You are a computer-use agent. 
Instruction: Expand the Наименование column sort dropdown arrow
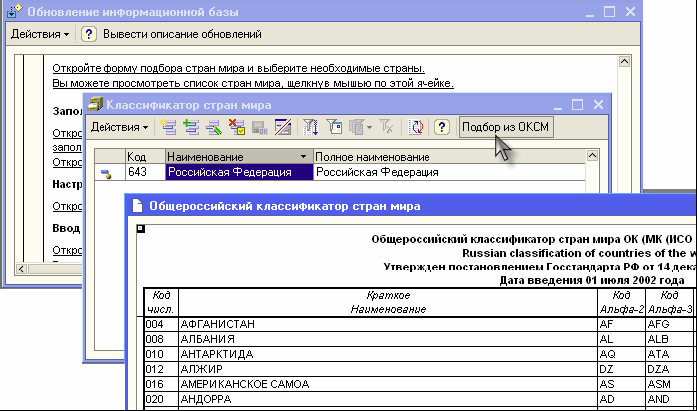tap(303, 157)
